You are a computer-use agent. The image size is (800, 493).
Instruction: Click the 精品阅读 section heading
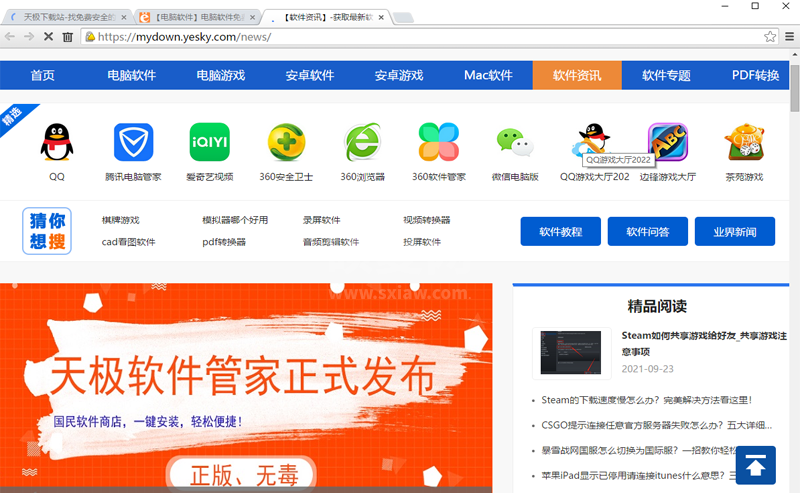point(657,306)
